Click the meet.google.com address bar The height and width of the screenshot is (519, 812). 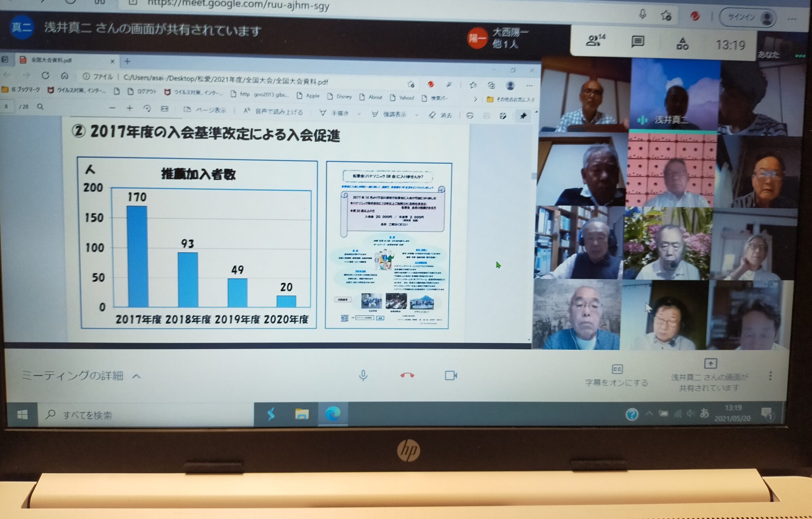[238, 5]
